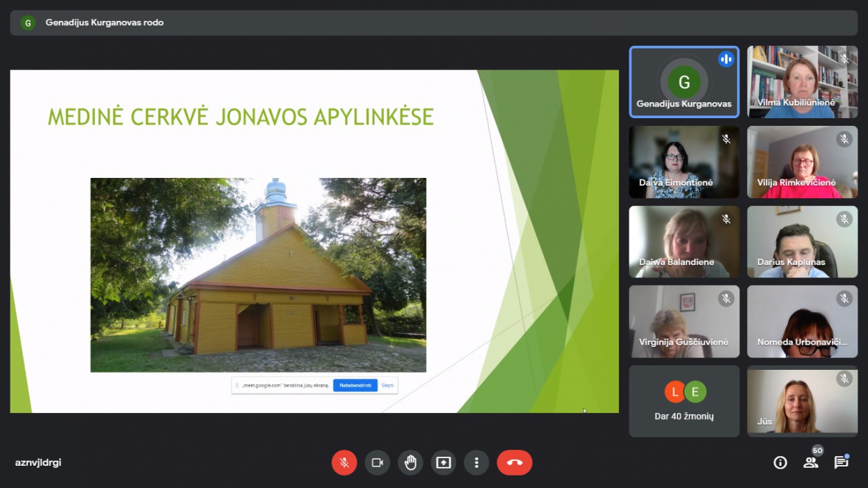Click the muted mic icon on Darius Kaplūnas
This screenshot has width=868, height=488.
coord(844,220)
